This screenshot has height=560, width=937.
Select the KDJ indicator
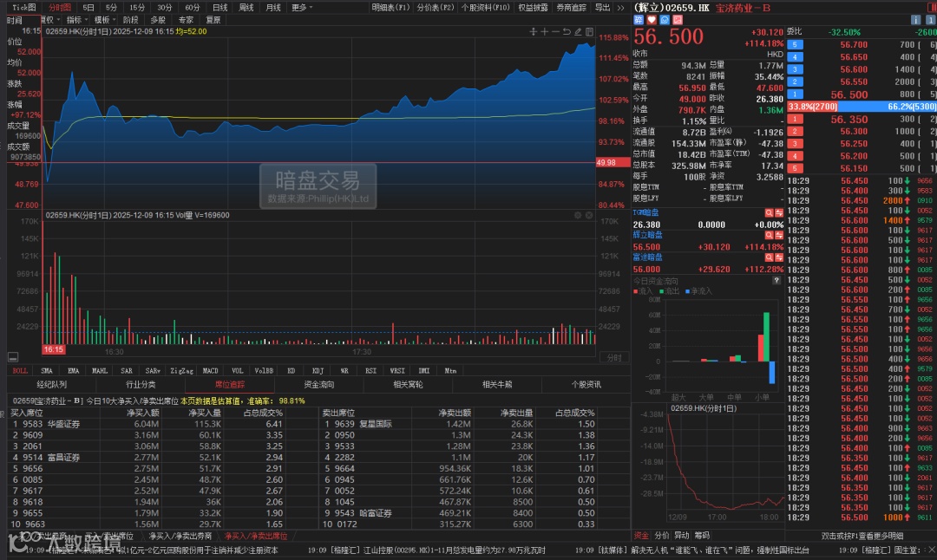tap(318, 371)
